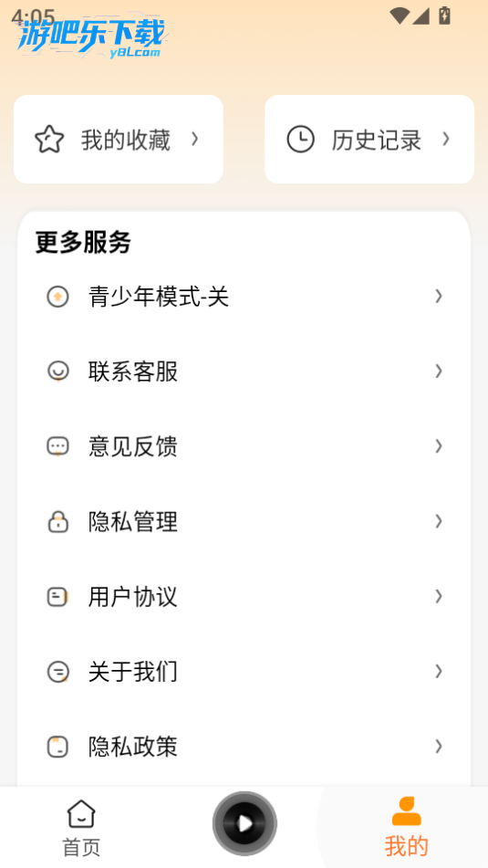Viewport: 488px width, 868px height.
Task: Expand the 隐私管理 row chevron
Action: (x=438, y=521)
